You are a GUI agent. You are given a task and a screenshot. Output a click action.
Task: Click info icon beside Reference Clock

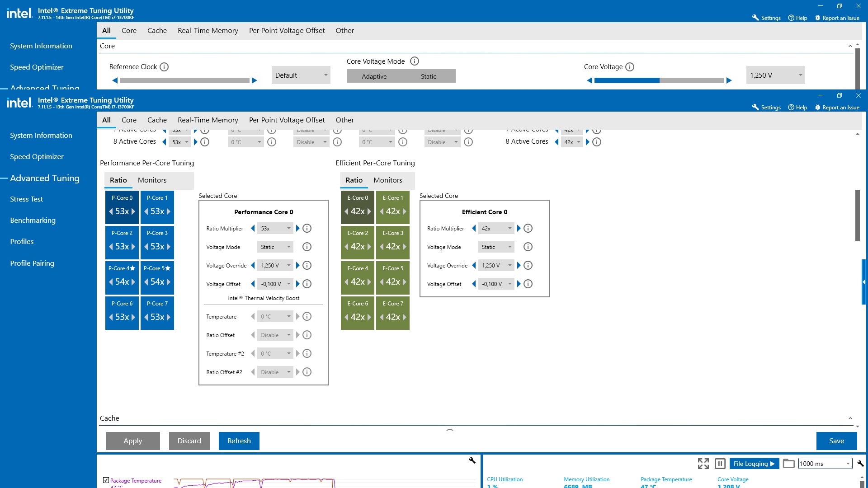click(164, 67)
